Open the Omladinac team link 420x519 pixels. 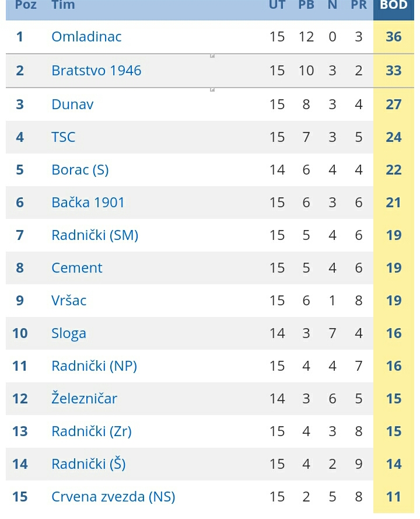pos(86,37)
